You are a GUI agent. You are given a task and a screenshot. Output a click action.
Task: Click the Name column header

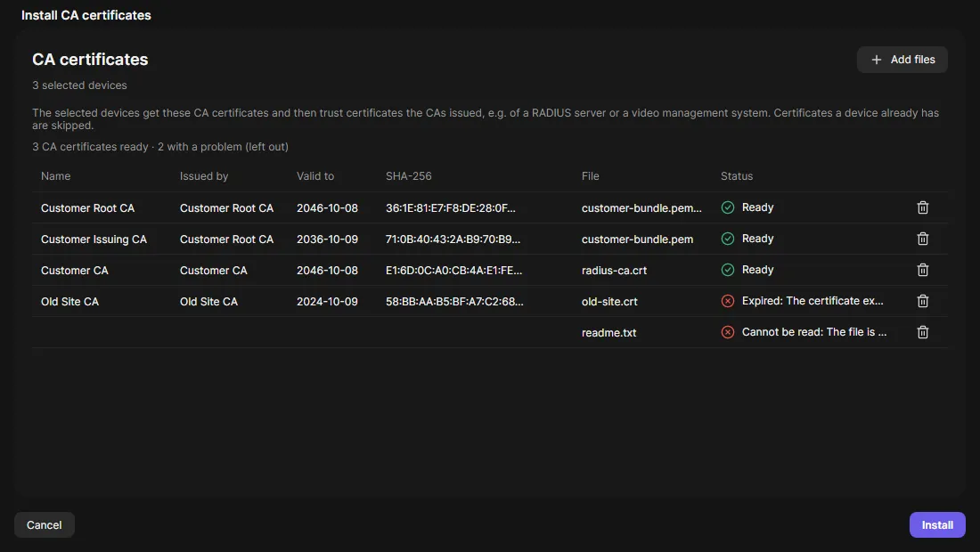coord(55,176)
